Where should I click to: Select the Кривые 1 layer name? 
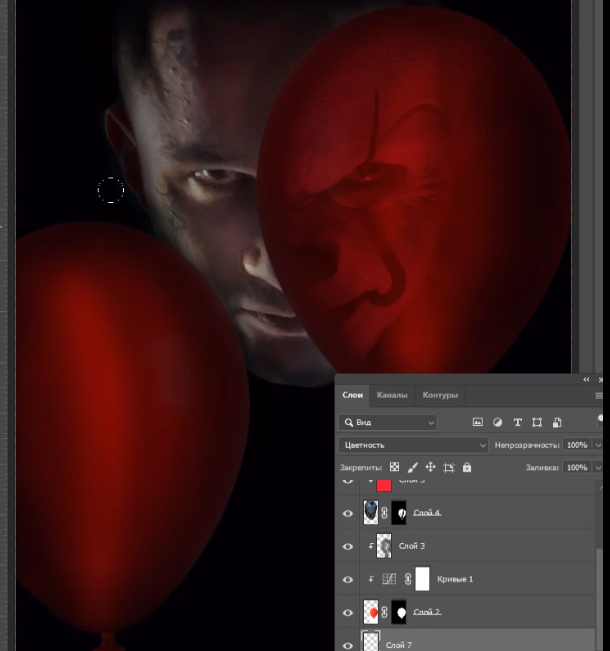(455, 579)
